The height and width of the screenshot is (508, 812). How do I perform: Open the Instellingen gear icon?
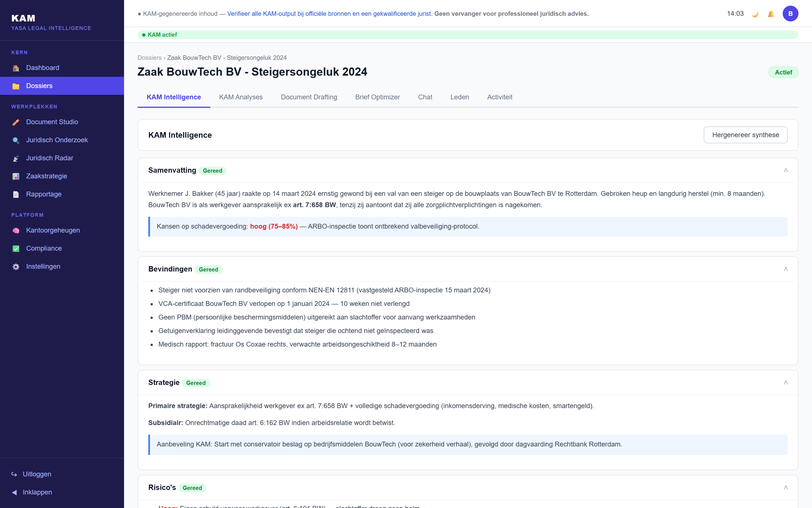(x=16, y=267)
